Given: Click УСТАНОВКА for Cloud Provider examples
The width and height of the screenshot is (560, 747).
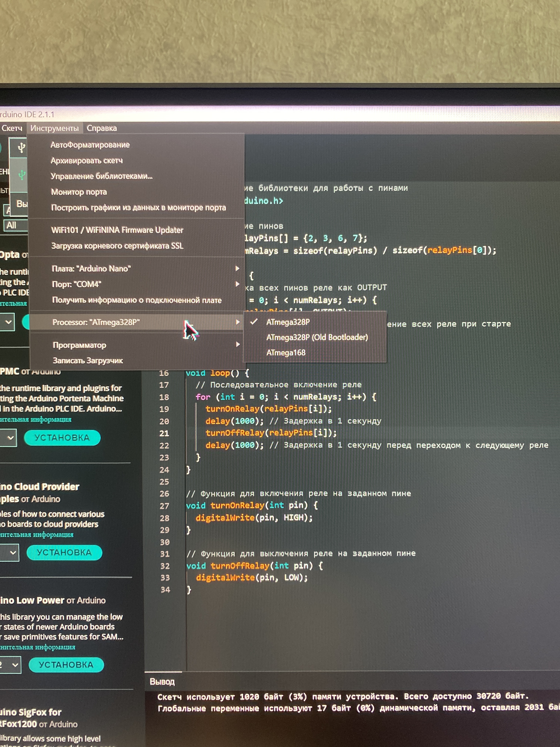Looking at the screenshot, I should point(64,552).
